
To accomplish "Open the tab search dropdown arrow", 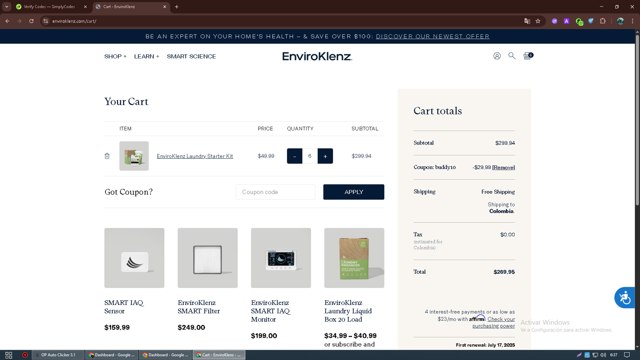I will click(7, 7).
